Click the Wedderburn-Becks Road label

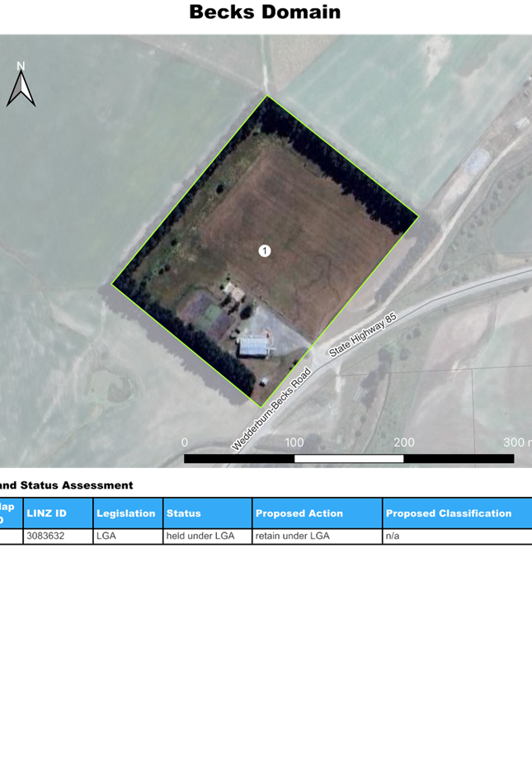[271, 409]
